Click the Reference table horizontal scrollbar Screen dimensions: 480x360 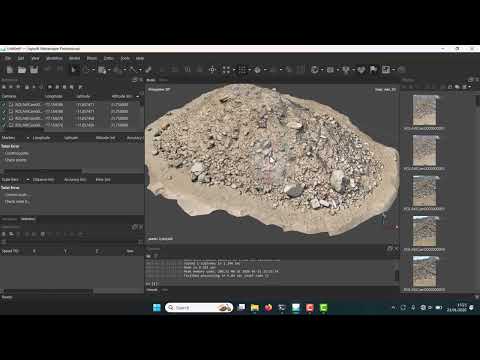[42, 171]
